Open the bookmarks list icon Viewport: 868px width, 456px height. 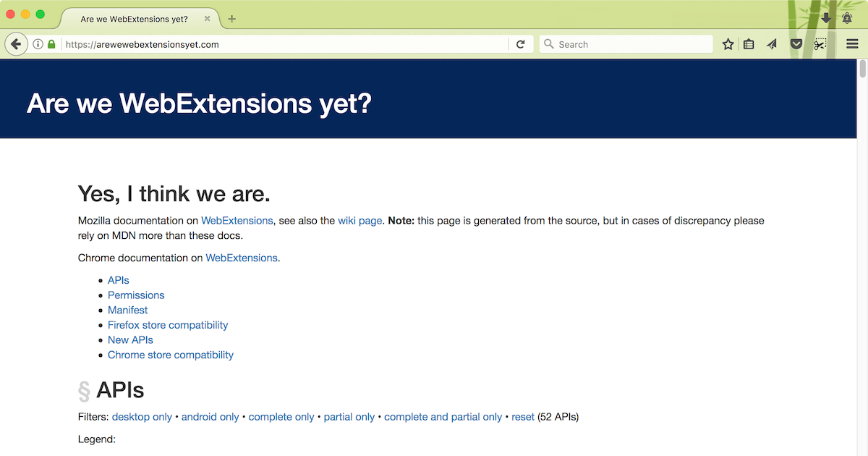click(749, 44)
